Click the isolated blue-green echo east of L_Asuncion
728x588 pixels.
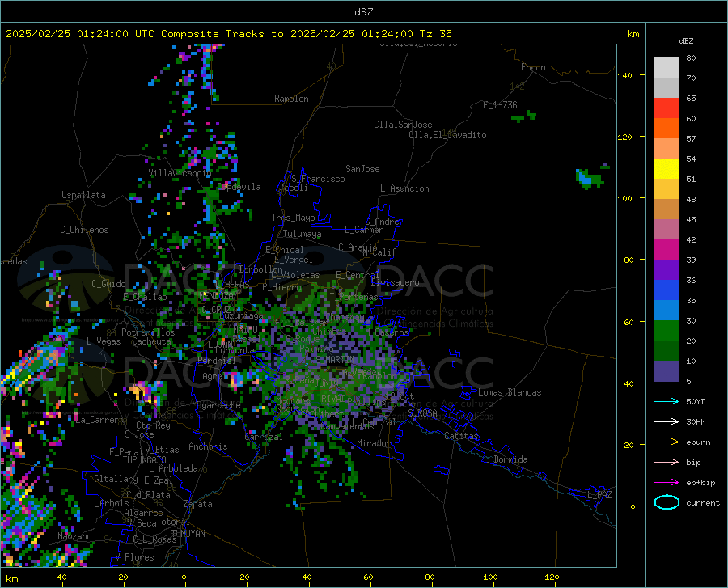(x=590, y=177)
